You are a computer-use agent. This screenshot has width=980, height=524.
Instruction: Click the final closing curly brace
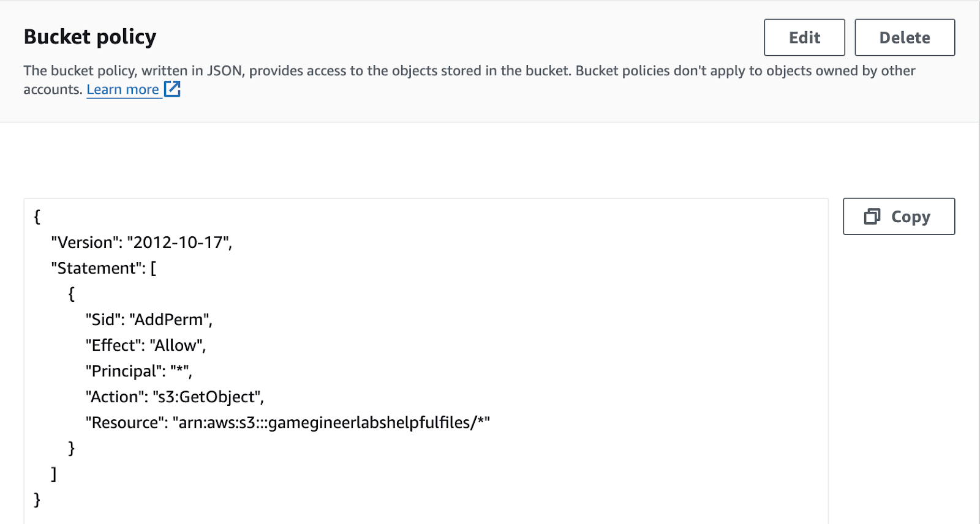[37, 500]
